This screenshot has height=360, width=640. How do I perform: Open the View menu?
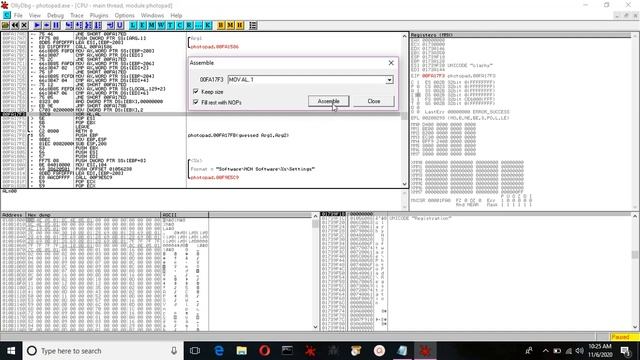coord(35,15)
